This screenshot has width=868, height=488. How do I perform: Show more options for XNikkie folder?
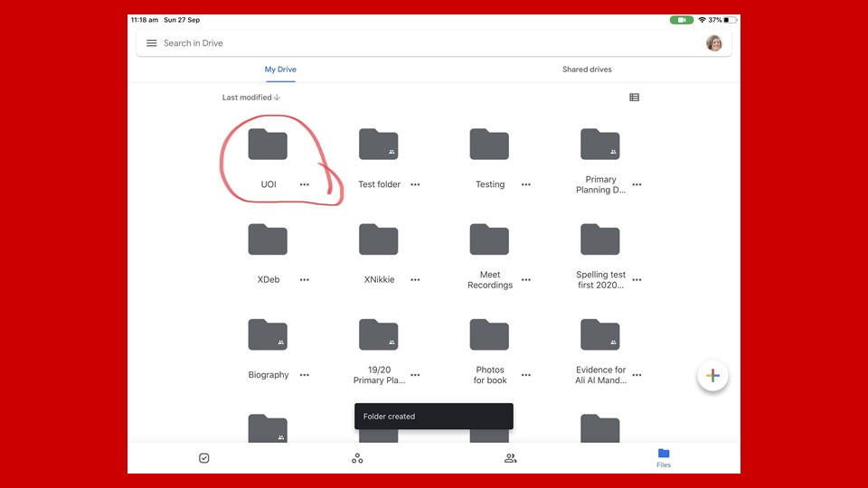point(415,280)
